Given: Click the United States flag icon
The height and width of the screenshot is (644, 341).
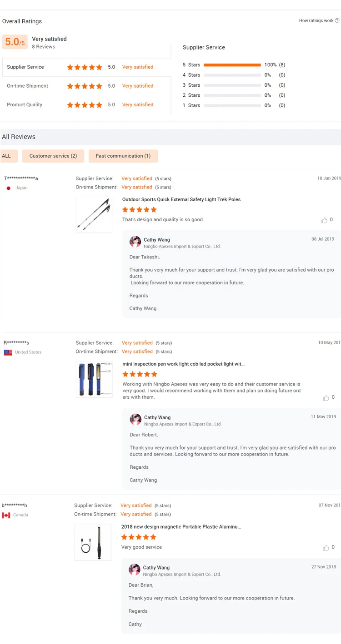Looking at the screenshot, I should click(x=8, y=352).
